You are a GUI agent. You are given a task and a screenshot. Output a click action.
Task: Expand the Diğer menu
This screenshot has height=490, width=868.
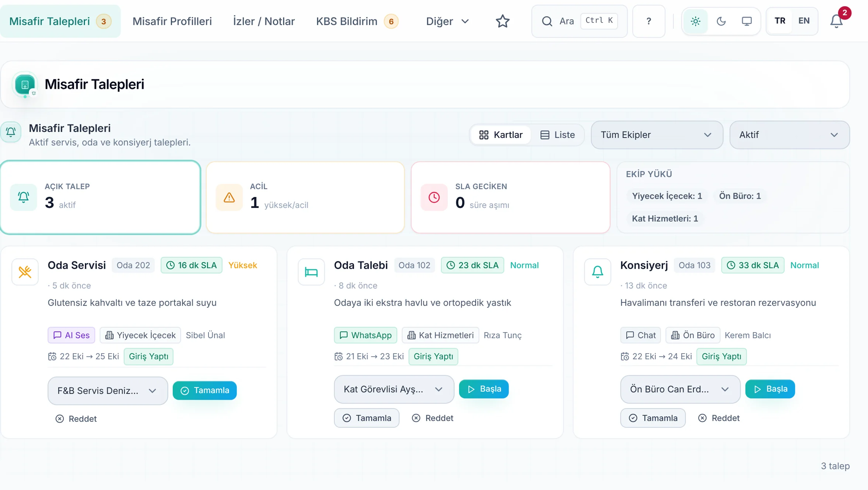pyautogui.click(x=447, y=21)
